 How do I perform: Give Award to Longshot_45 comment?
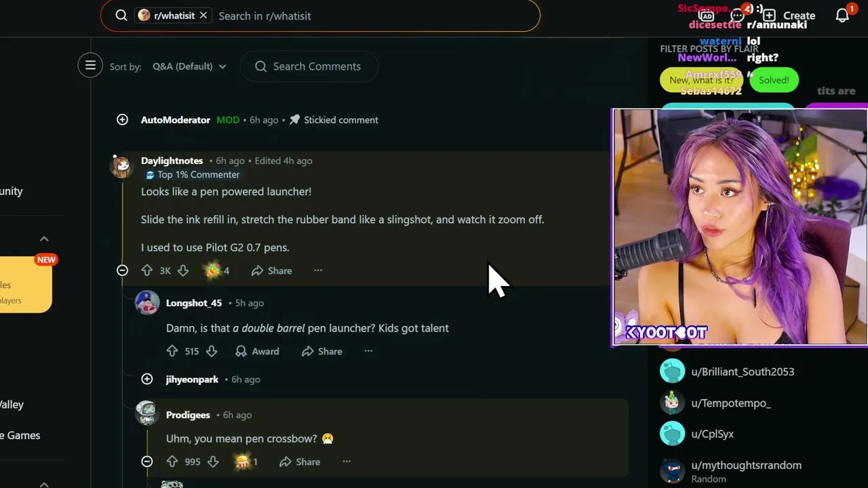tap(257, 351)
